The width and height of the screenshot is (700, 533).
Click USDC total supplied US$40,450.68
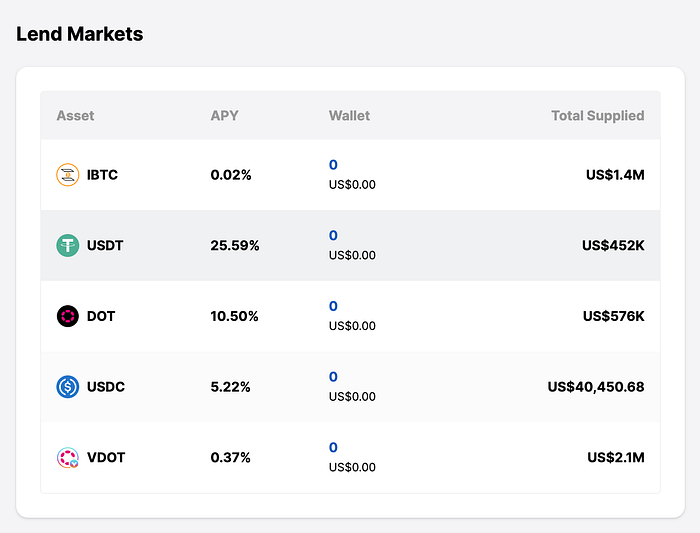click(596, 387)
